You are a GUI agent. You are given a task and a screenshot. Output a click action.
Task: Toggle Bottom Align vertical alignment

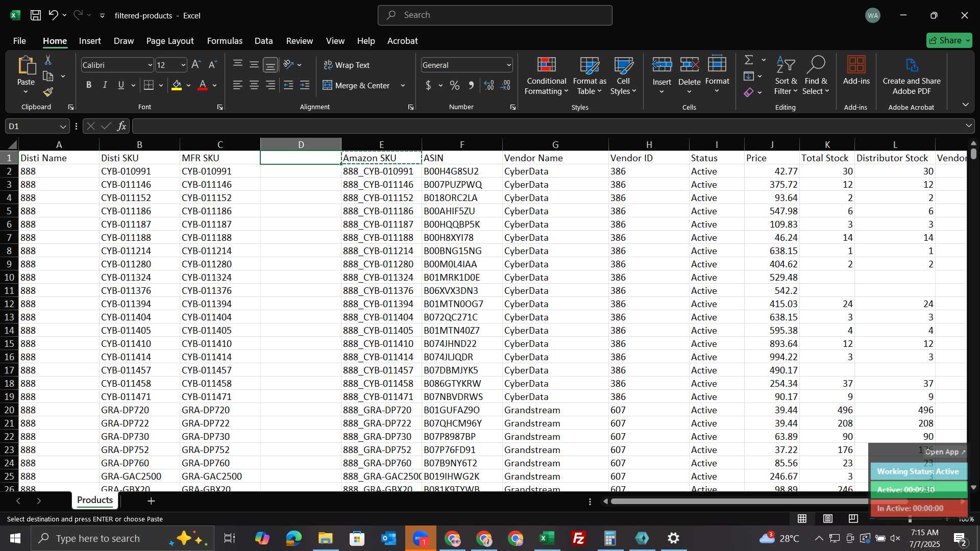click(x=271, y=65)
